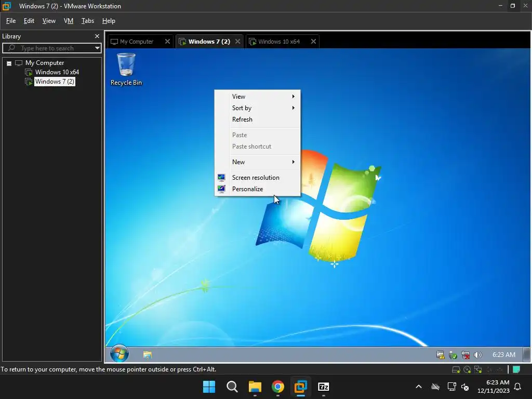Click the teal message log note icon
This screenshot has height=399, width=532.
pyautogui.click(x=516, y=369)
